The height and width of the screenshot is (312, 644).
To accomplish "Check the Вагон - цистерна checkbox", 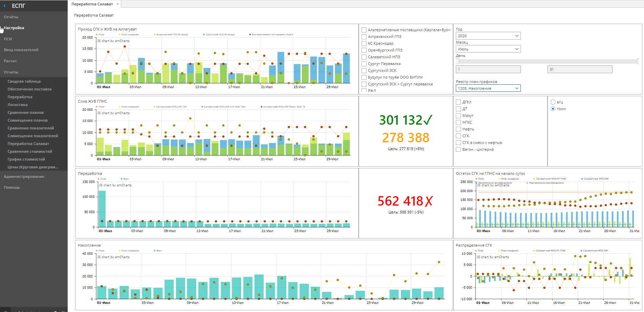I will pyautogui.click(x=459, y=149).
